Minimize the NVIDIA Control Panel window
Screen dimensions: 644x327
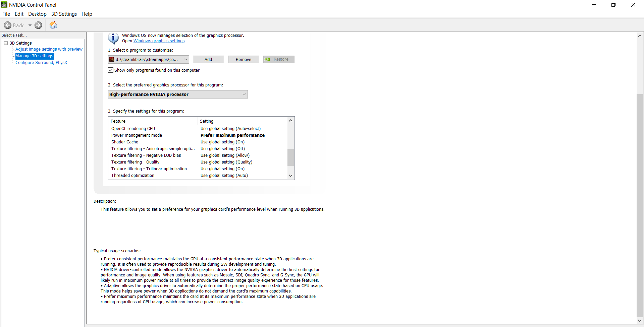click(x=594, y=5)
